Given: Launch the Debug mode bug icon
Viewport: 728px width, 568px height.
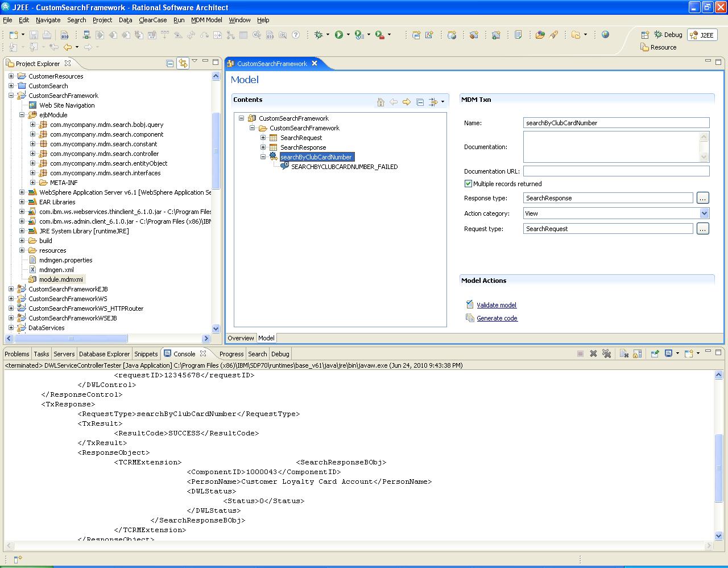Looking at the screenshot, I should (x=318, y=34).
